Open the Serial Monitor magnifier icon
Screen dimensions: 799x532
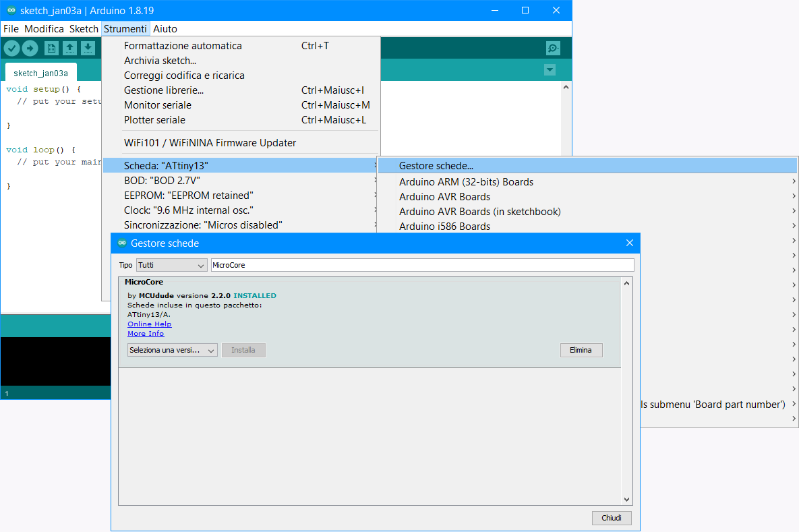click(x=553, y=48)
